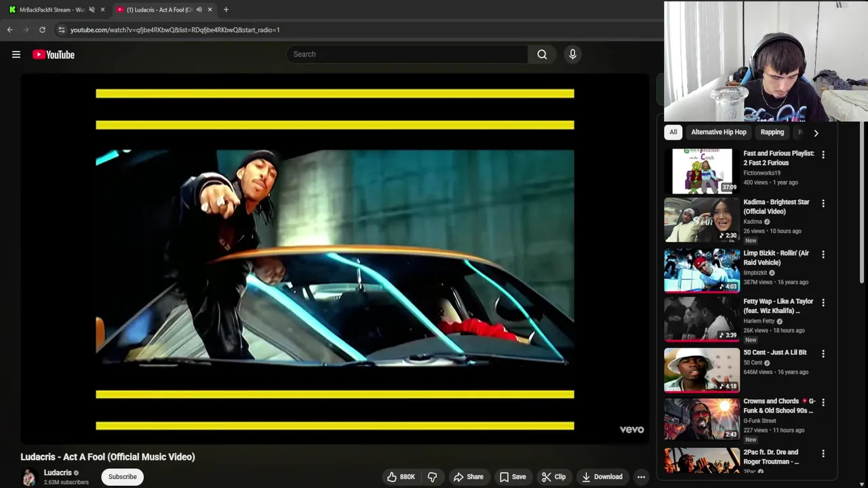Viewport: 868px width, 488px height.
Task: Click the address bar URL
Action: tap(175, 30)
